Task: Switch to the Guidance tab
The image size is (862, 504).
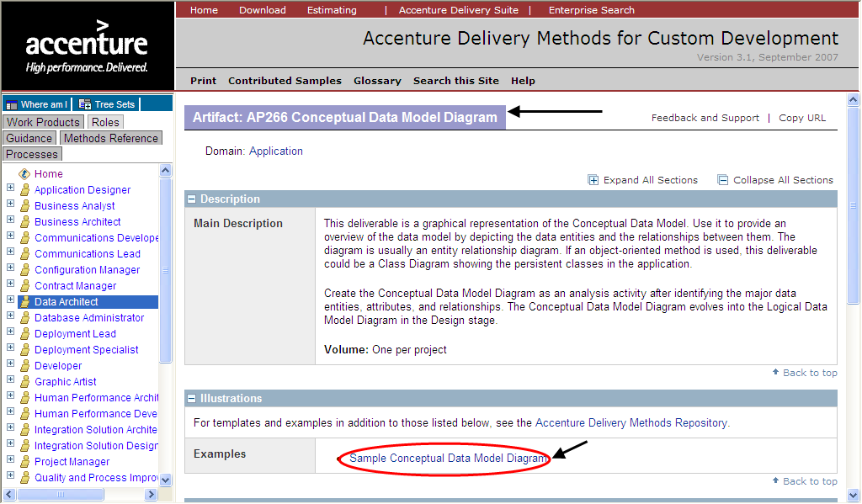Action: (x=29, y=138)
